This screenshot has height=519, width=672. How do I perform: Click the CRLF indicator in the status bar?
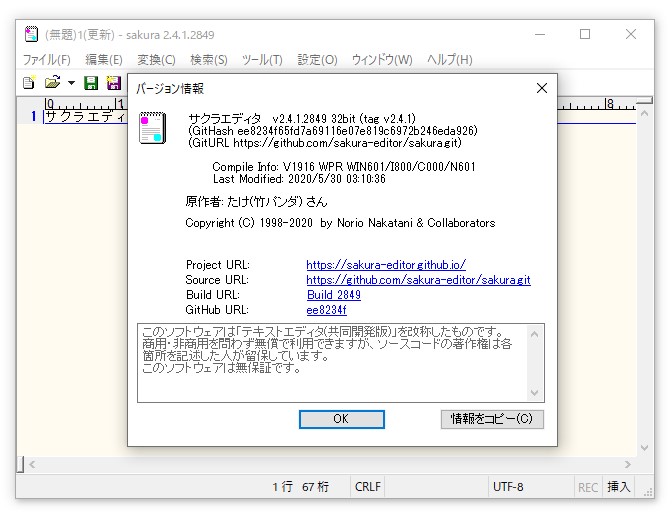[368, 487]
